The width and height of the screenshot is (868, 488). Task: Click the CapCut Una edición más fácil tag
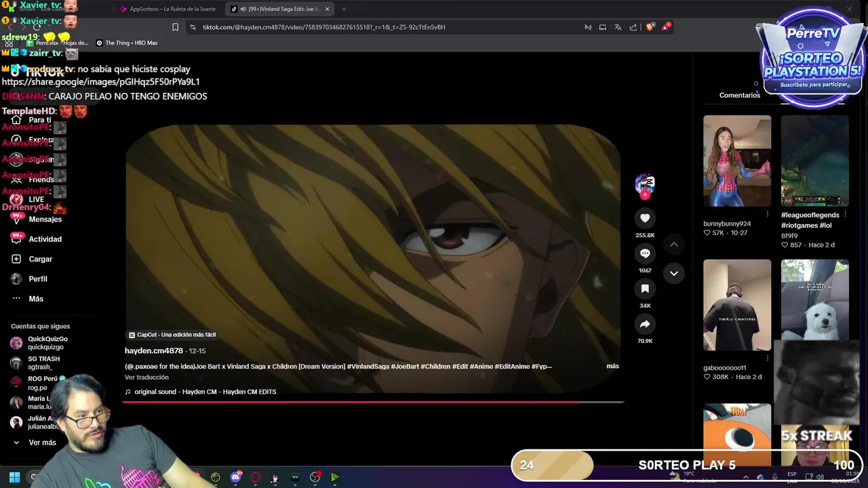[x=172, y=335]
